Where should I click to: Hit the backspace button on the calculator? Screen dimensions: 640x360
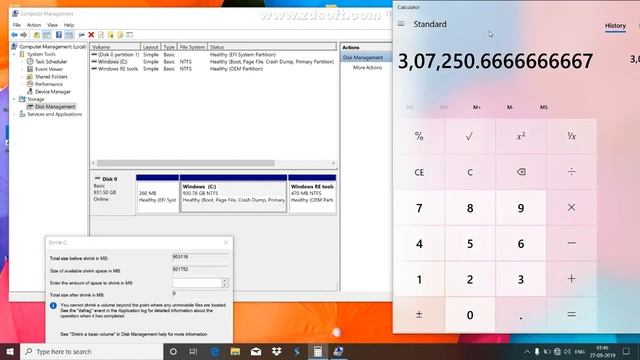(521, 172)
